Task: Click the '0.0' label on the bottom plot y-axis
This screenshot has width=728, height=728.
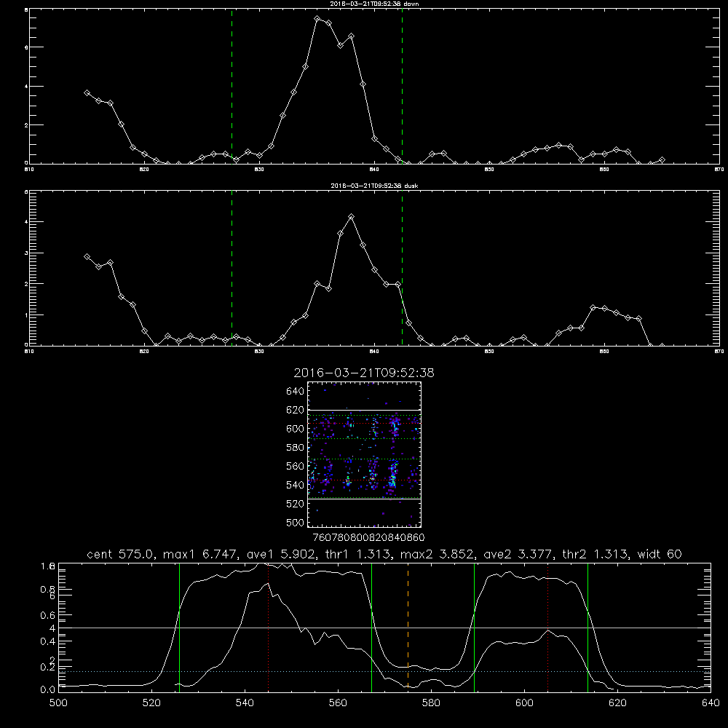Action: pyautogui.click(x=48, y=690)
